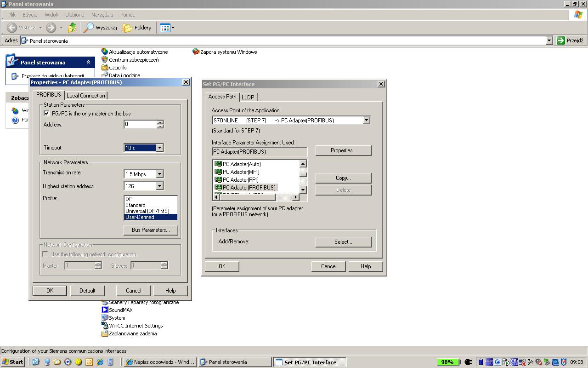This screenshot has width=588, height=368.
Task: Click Help in Set PG/PC Interface dialog
Action: tap(366, 266)
